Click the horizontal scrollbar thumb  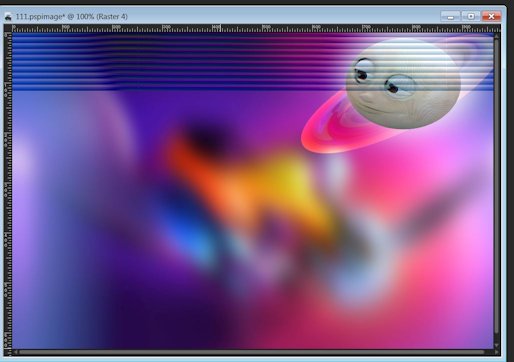[252, 352]
